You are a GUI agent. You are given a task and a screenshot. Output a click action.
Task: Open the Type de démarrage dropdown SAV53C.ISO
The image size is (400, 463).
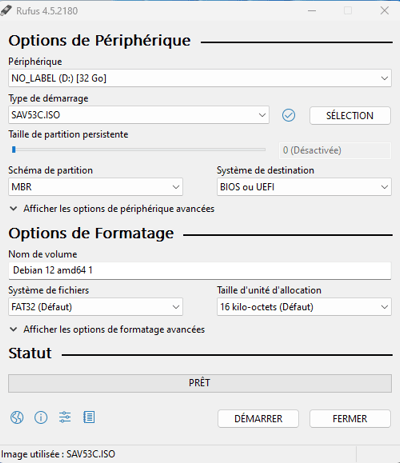(x=139, y=115)
